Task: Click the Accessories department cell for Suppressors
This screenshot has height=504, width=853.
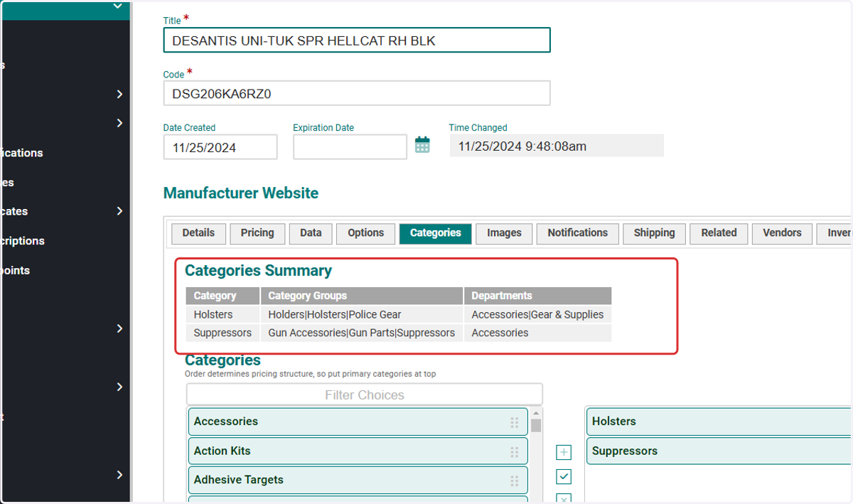Action: click(x=537, y=333)
